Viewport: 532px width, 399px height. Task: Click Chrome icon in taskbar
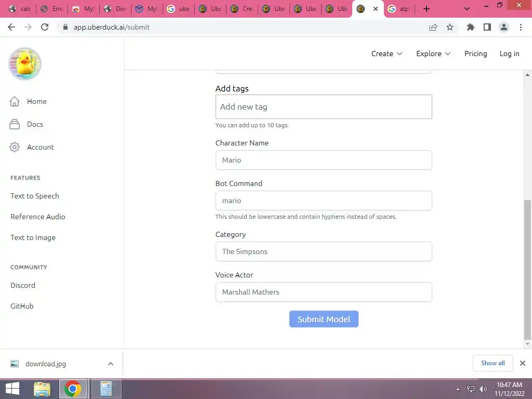[72, 389]
